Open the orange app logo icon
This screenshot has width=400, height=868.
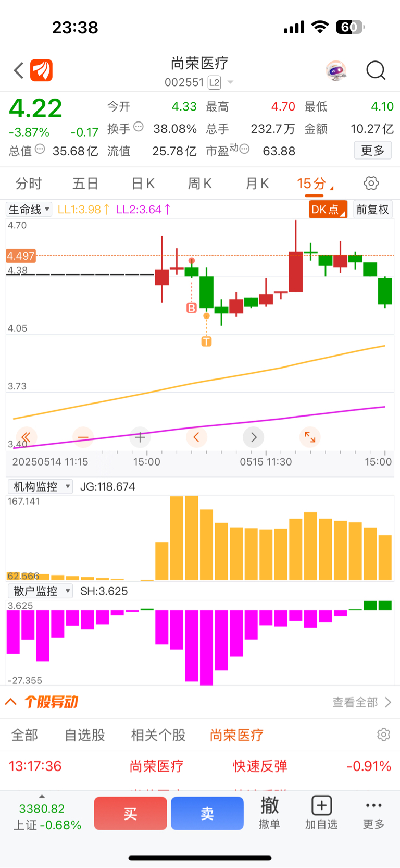coord(42,70)
